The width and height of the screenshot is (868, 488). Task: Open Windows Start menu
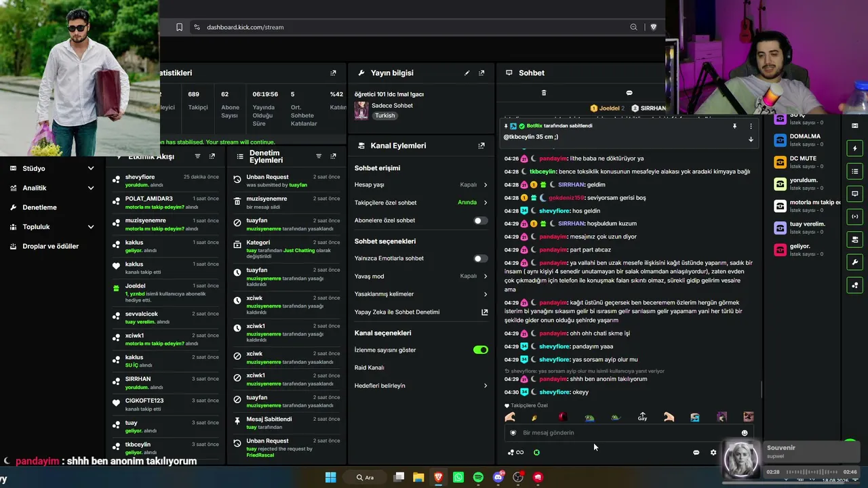click(x=330, y=477)
